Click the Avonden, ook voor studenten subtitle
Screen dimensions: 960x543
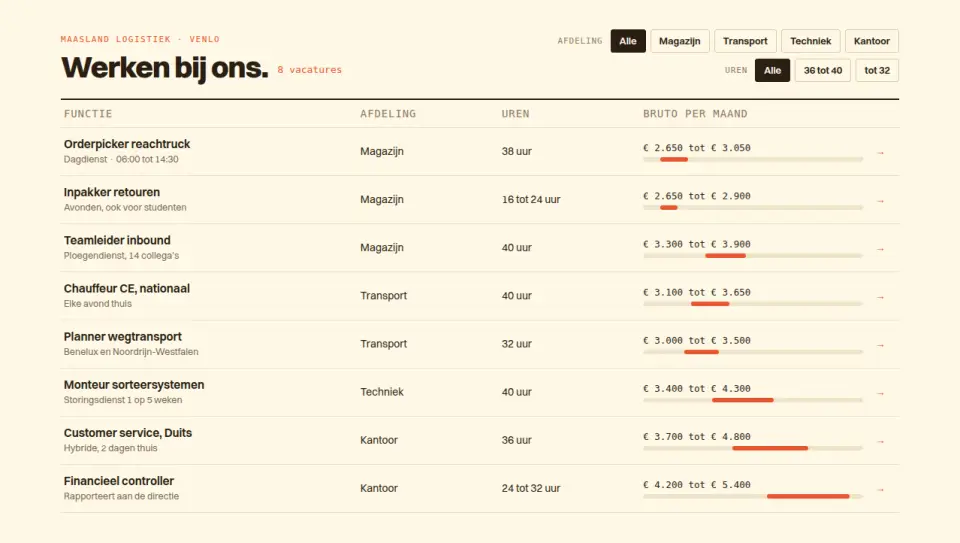(x=125, y=208)
